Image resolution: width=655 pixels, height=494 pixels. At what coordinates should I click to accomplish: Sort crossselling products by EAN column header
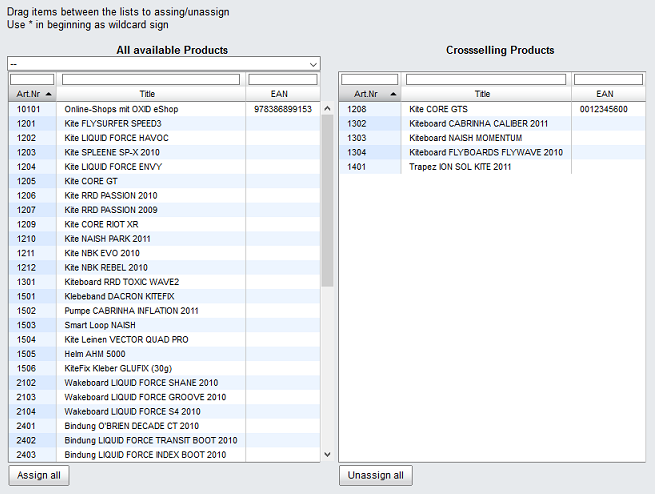click(x=608, y=94)
